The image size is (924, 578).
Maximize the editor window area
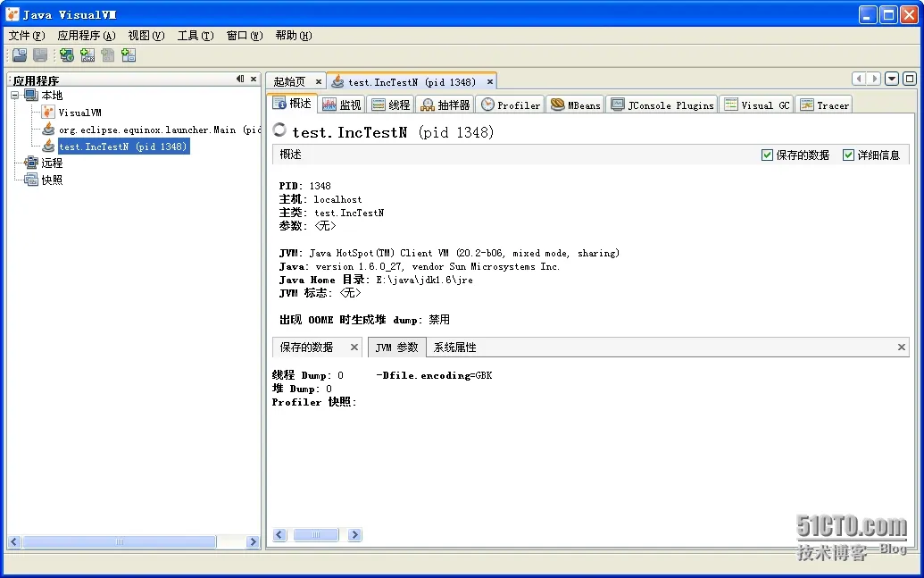pos(910,79)
